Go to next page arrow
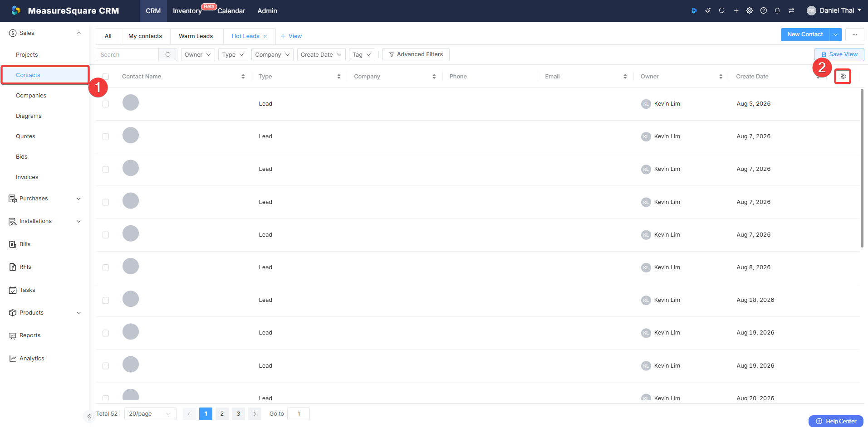Screen dimensions: 868x427 255,414
